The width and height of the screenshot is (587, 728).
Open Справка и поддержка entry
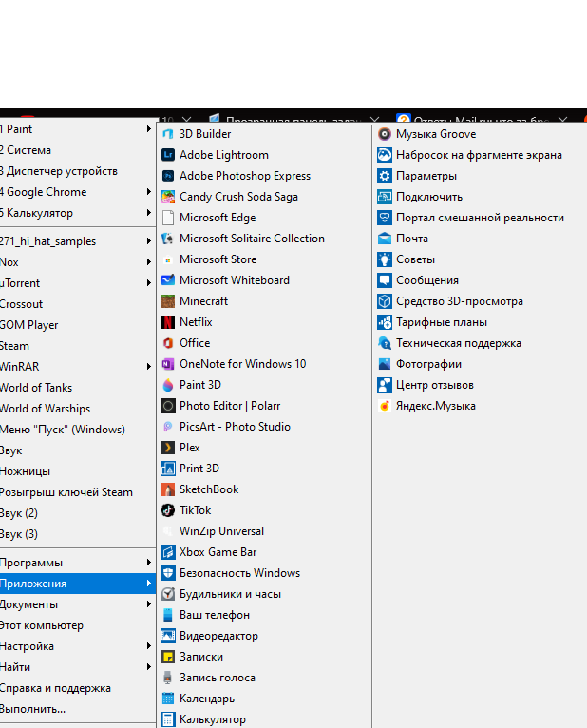coord(78,688)
